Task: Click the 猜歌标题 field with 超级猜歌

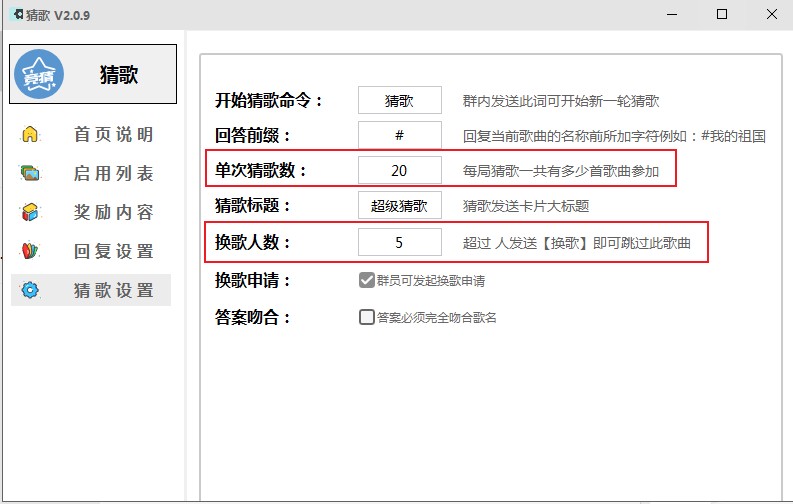Action: [400, 205]
